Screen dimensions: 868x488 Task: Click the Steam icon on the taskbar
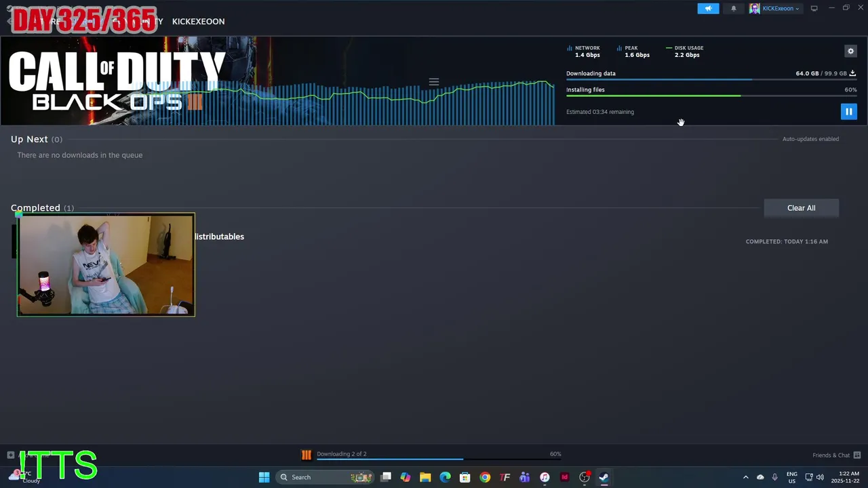click(x=604, y=477)
